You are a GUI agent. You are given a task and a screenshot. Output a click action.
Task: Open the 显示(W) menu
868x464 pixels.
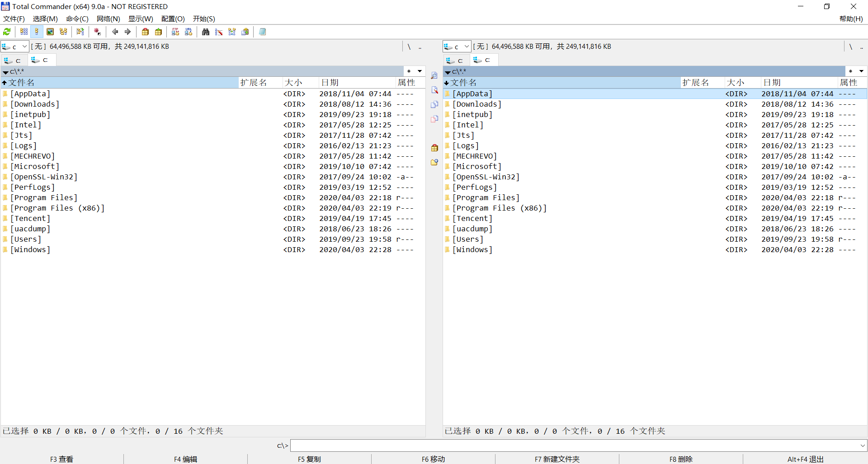click(x=141, y=19)
